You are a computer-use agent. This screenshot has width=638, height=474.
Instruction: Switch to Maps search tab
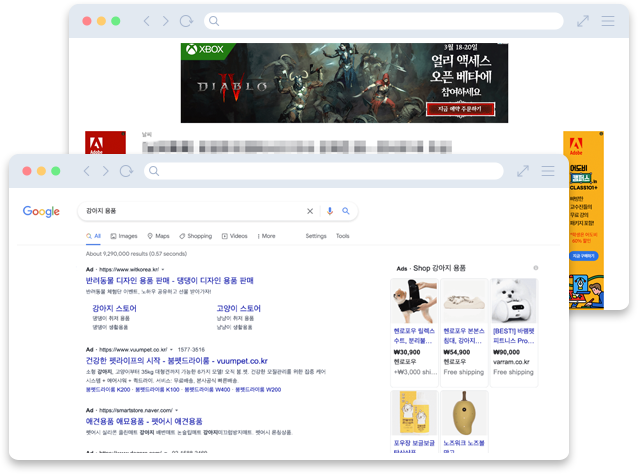coord(158,236)
